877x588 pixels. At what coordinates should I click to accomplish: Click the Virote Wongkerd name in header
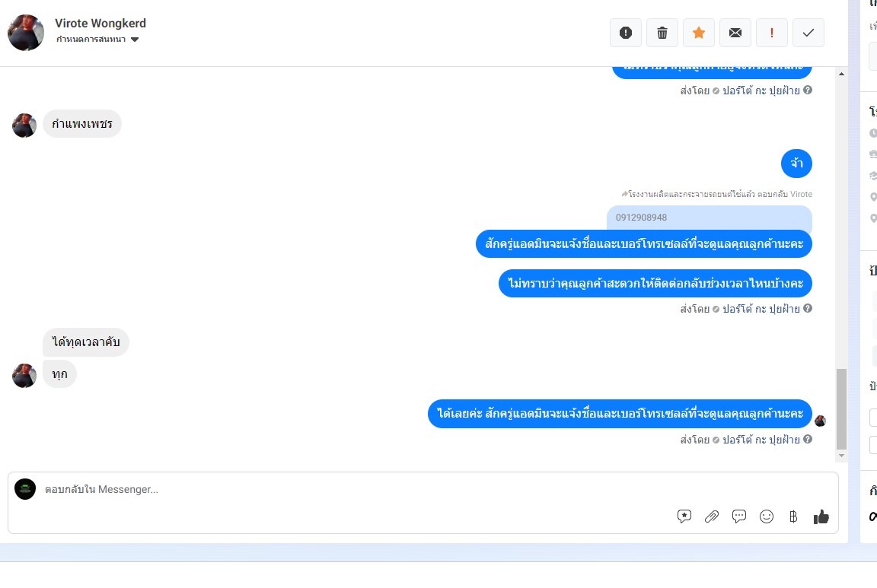click(x=100, y=24)
